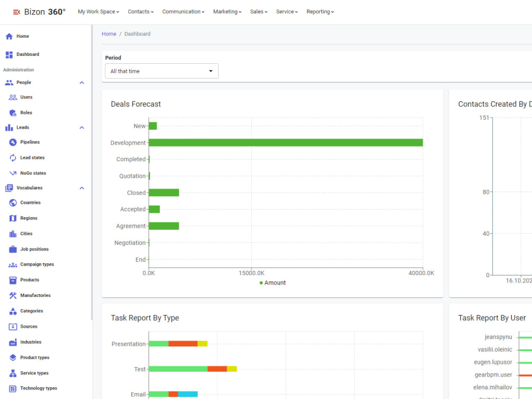Click the Bizon 360° logo
This screenshot has width=532, height=399.
[45, 12]
